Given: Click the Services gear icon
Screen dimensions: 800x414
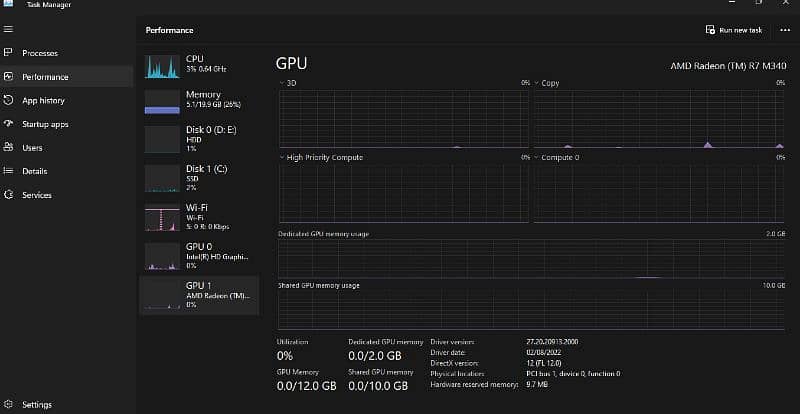Looking at the screenshot, I should [9, 195].
